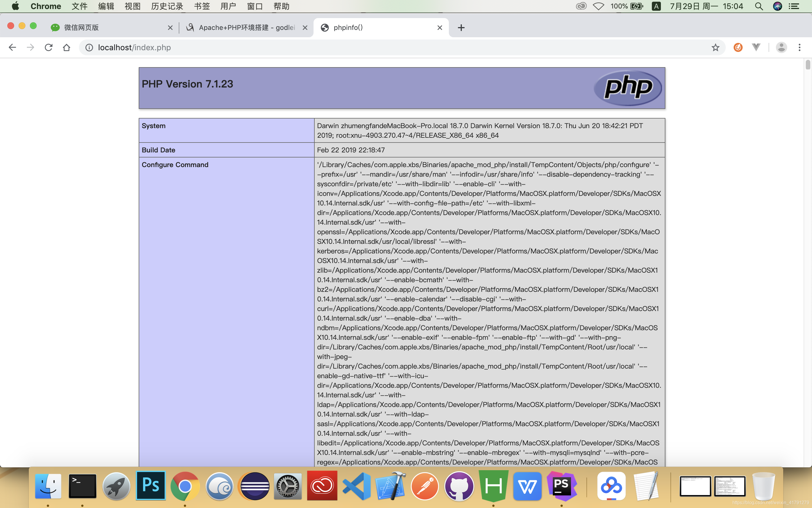This screenshot has height=508, width=812.
Task: Open the Vue devtools extension icon
Action: tap(756, 47)
